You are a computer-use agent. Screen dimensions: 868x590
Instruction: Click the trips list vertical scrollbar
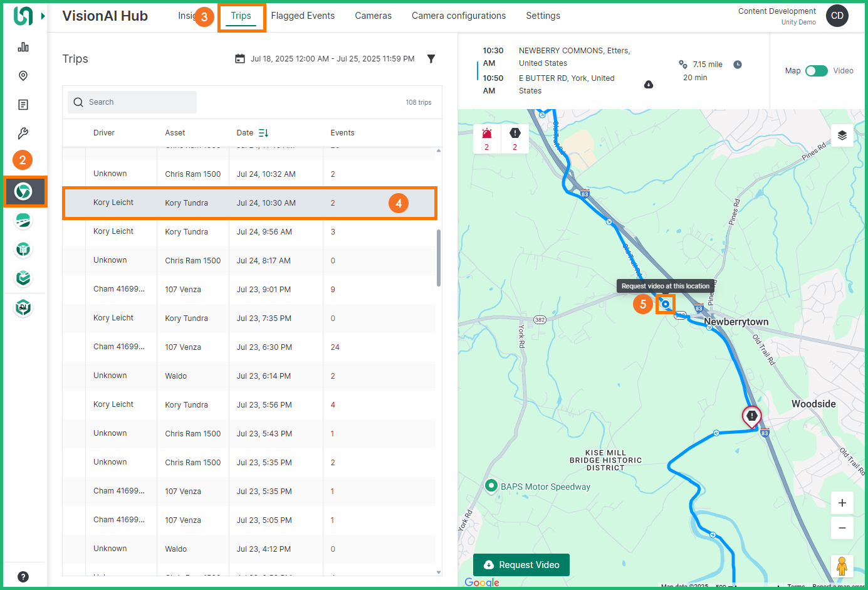point(439,258)
